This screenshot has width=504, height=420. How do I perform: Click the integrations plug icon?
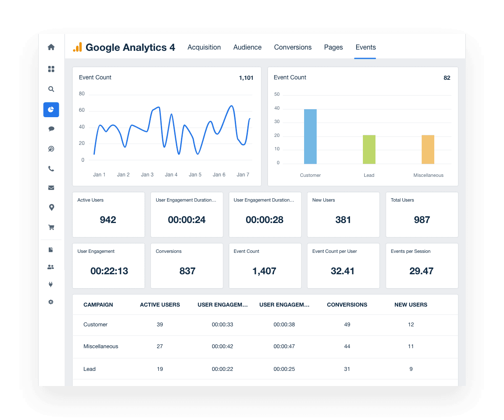(x=51, y=284)
